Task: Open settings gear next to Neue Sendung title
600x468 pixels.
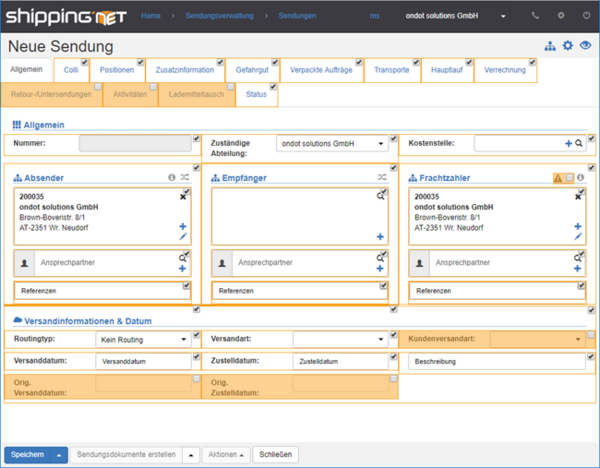Action: click(568, 46)
